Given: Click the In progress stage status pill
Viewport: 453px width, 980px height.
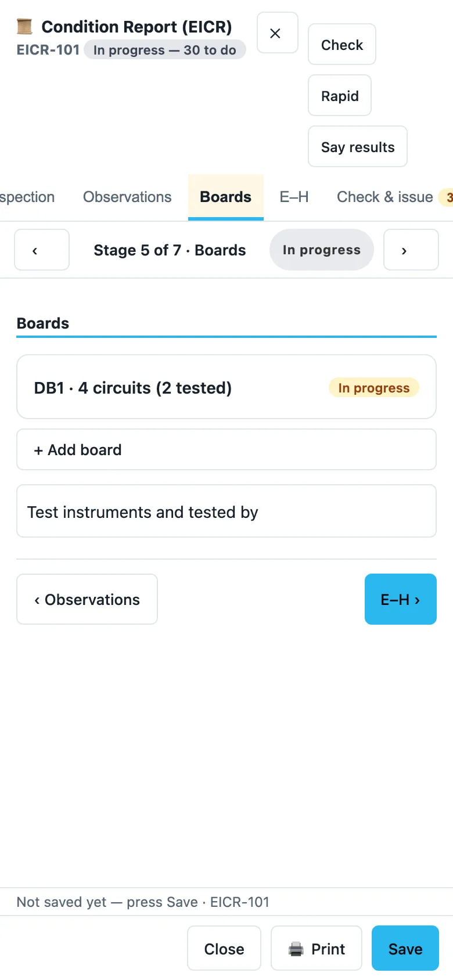Looking at the screenshot, I should point(322,250).
